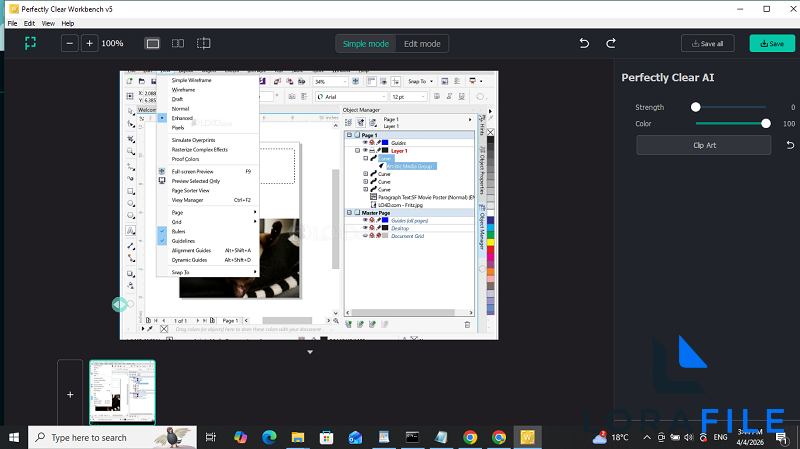The image size is (800, 449).
Task: Show hidden system tray icons chevron
Action: [x=647, y=437]
